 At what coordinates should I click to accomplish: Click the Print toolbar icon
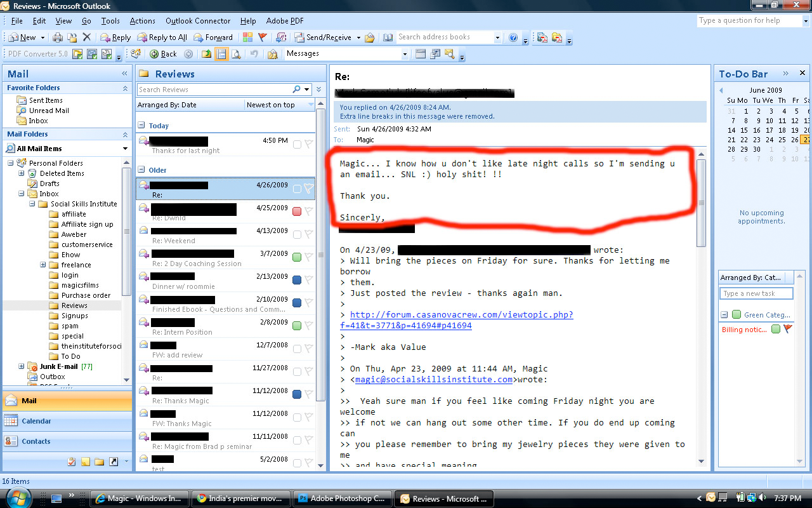click(58, 37)
